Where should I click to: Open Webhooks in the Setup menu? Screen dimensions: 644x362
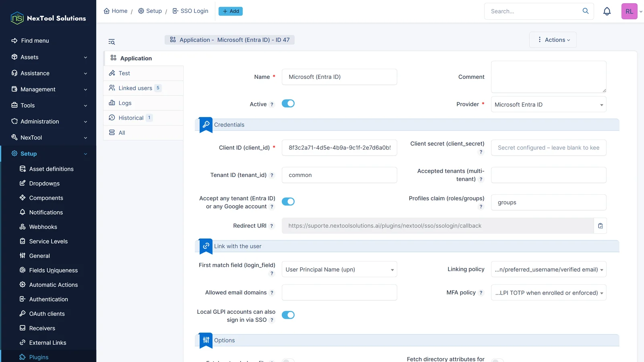[43, 227]
